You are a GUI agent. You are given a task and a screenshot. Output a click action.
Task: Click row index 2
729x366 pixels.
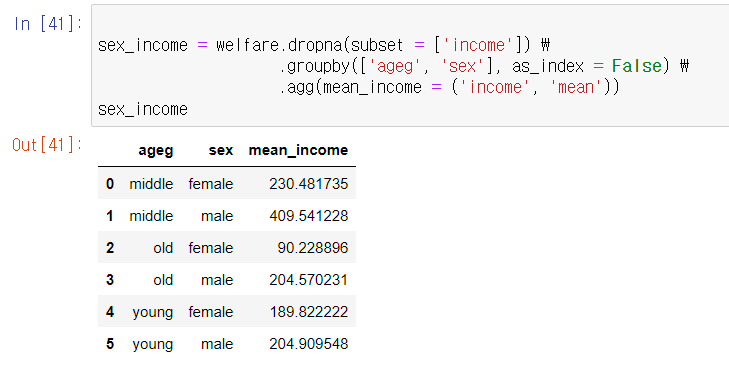[110, 248]
